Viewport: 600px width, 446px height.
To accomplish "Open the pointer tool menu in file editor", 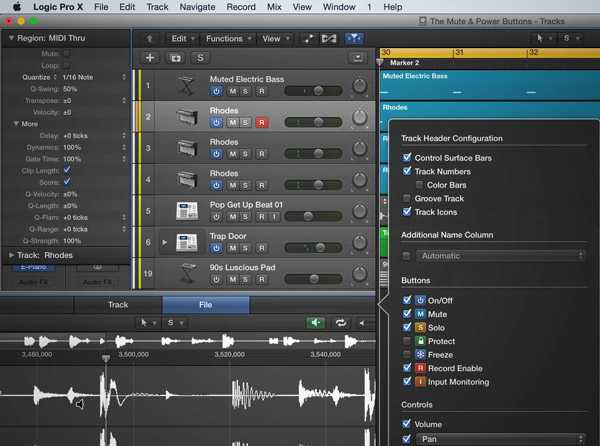I will [148, 323].
